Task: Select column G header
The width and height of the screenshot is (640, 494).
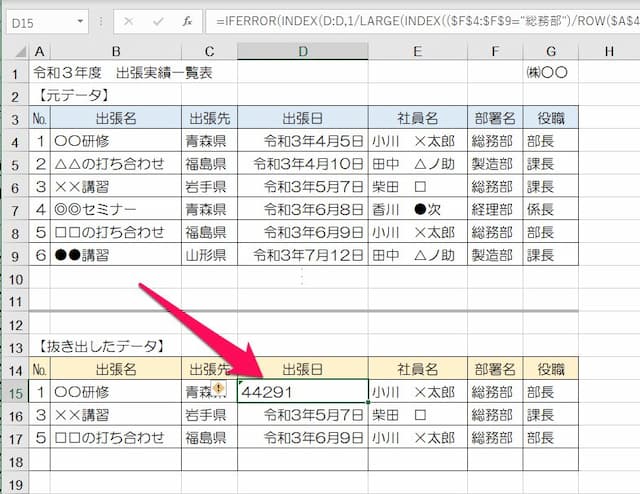Action: (551, 52)
